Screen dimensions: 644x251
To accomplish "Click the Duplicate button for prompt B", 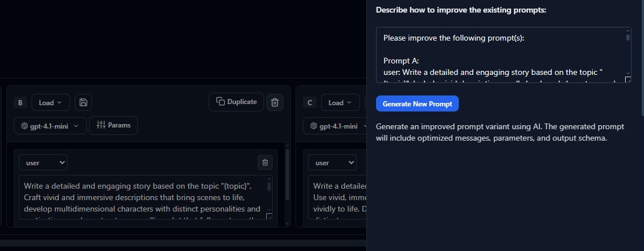I will pyautogui.click(x=236, y=102).
